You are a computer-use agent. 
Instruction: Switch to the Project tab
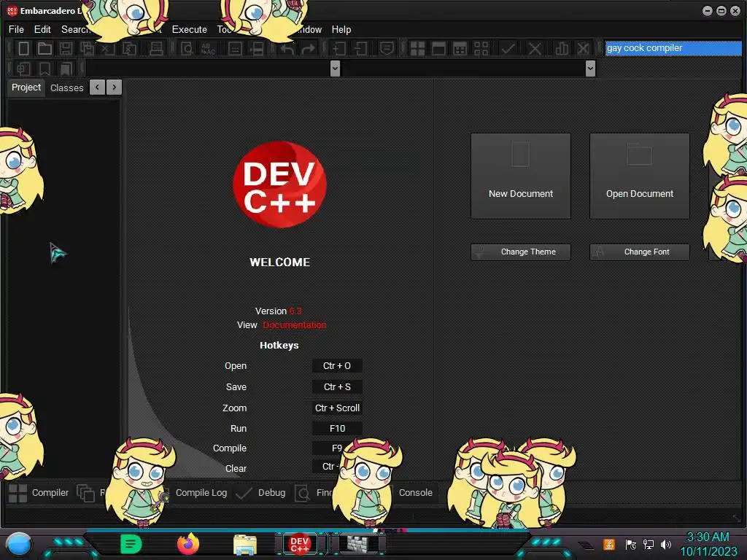pos(26,87)
